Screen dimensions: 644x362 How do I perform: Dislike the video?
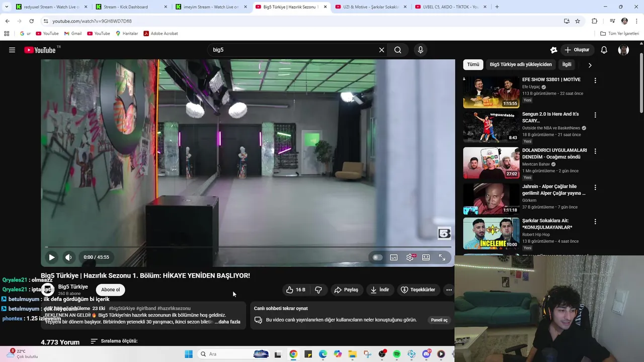[318, 290]
